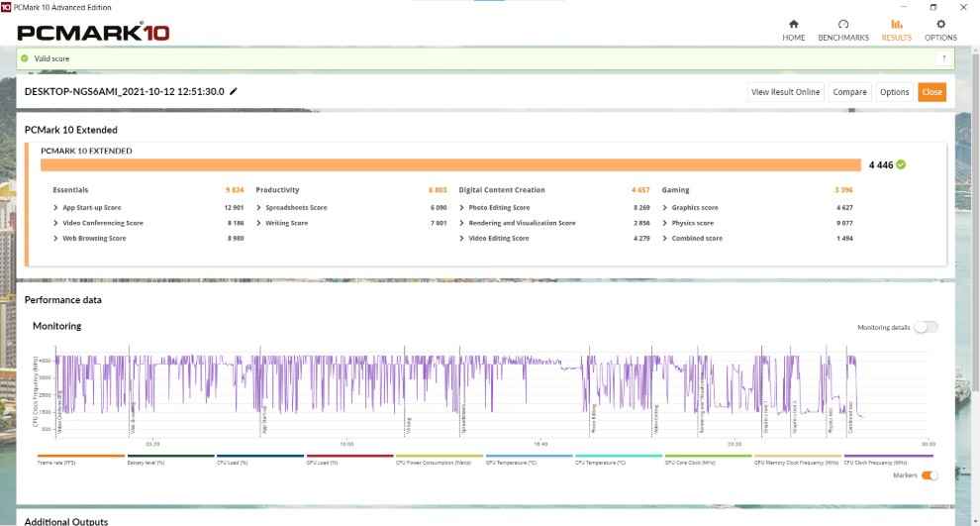980x526 pixels.
Task: Turn off the Markers toggle
Action: click(x=930, y=475)
